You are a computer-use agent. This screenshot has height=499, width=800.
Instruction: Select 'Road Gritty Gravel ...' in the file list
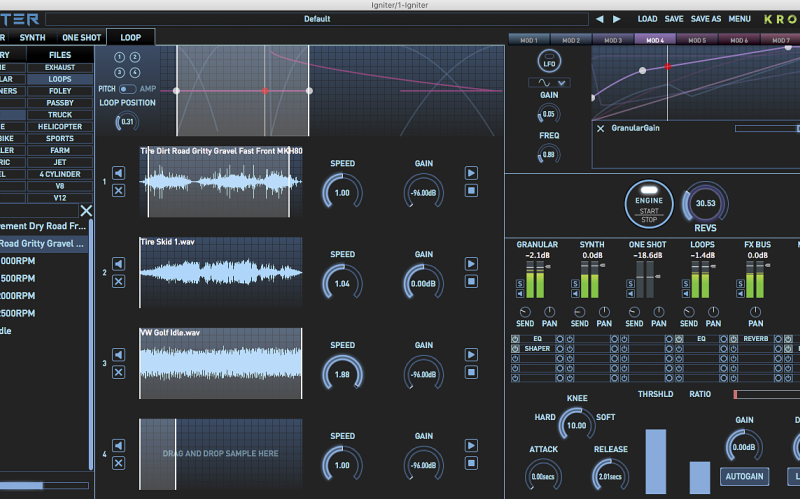tap(44, 244)
